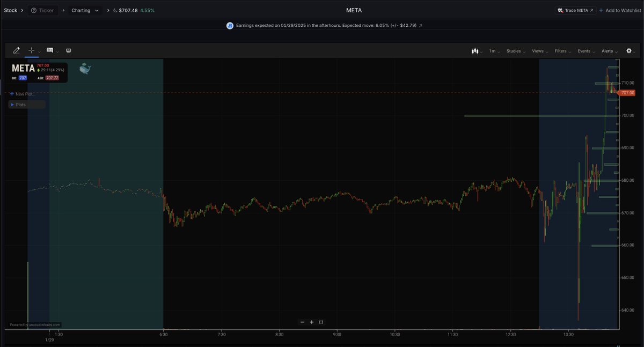Click the 710.00 price axis label

tap(627, 83)
